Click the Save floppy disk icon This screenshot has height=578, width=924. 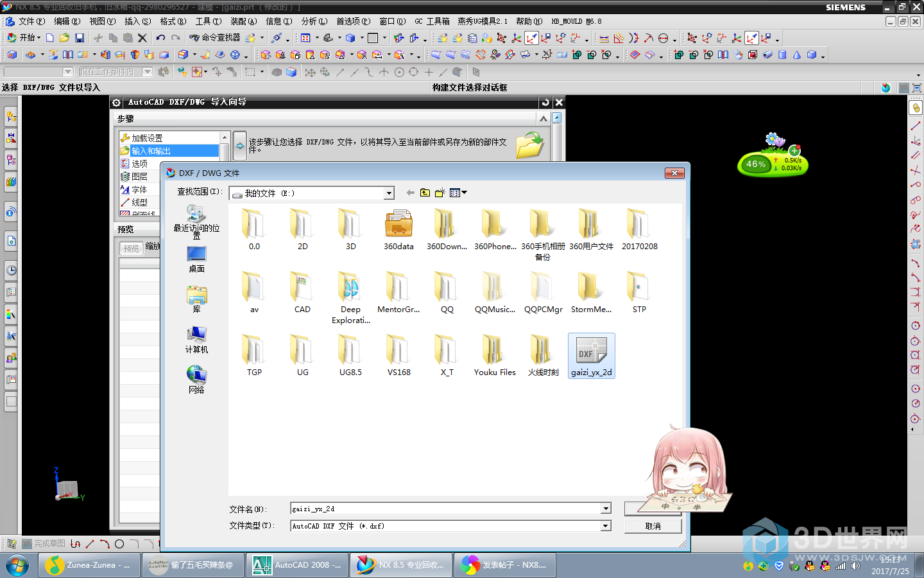coord(80,38)
